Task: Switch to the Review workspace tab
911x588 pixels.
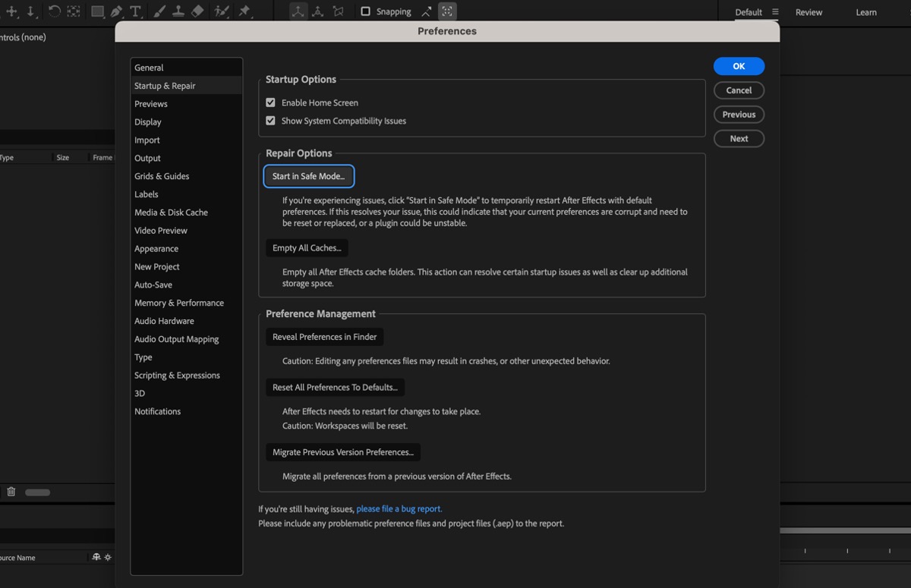Action: (809, 12)
